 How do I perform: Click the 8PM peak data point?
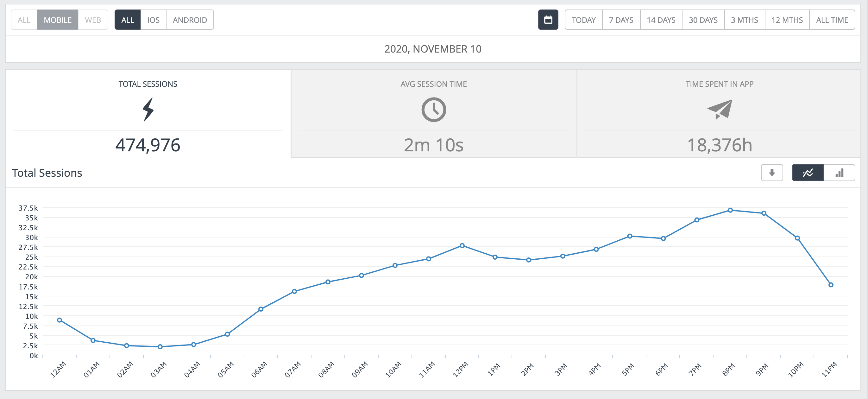(730, 210)
